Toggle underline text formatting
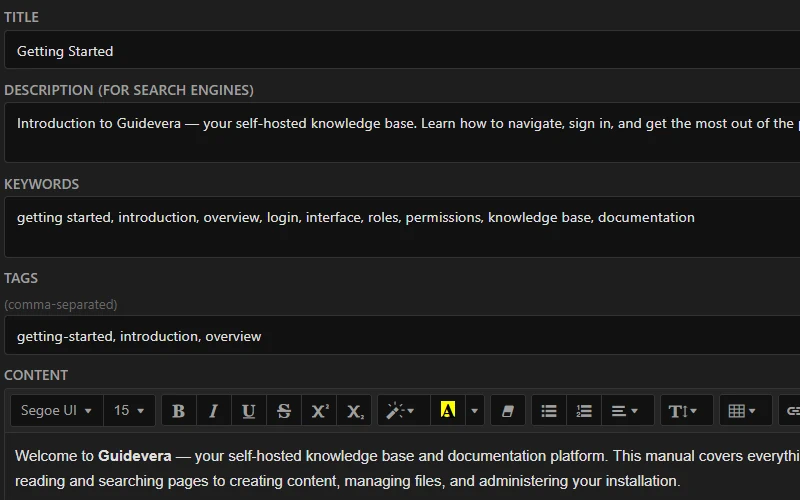The image size is (800, 500). point(248,411)
